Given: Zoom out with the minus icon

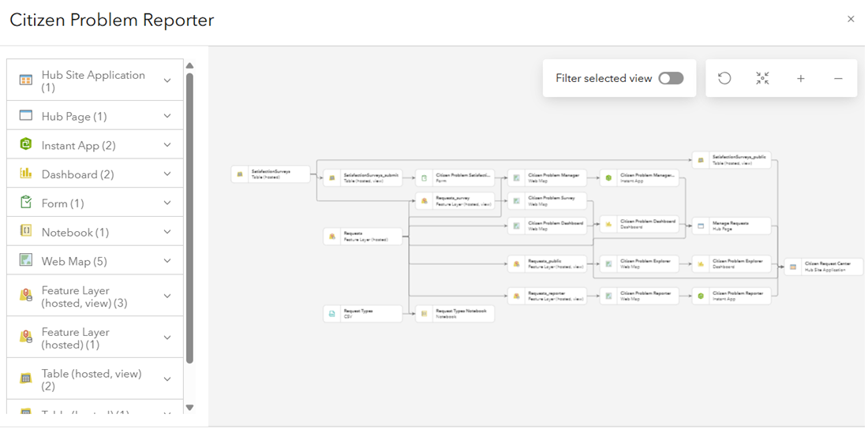Looking at the screenshot, I should click(838, 78).
